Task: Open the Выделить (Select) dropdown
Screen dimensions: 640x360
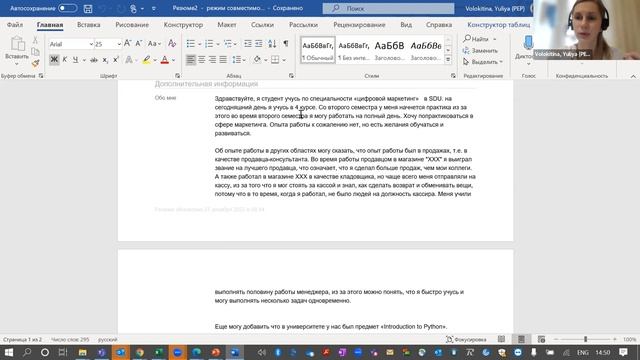Action: [483, 62]
